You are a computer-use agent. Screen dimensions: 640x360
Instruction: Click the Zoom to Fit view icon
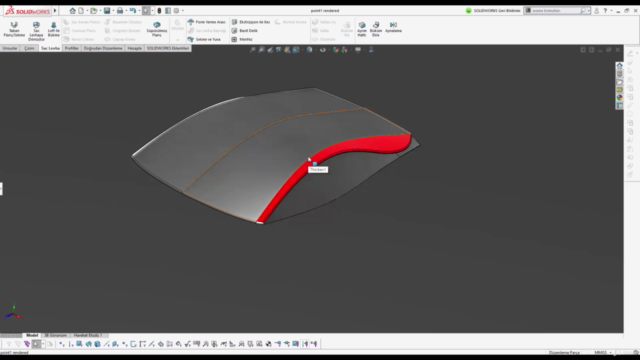[253, 50]
